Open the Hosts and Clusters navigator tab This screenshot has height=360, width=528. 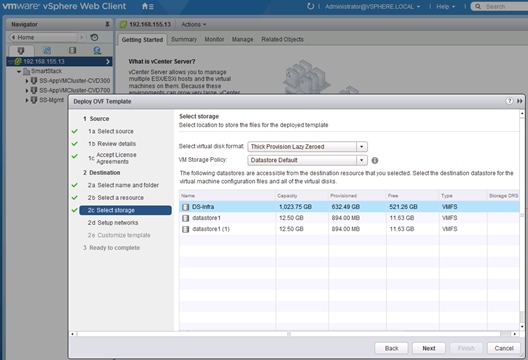[21, 51]
